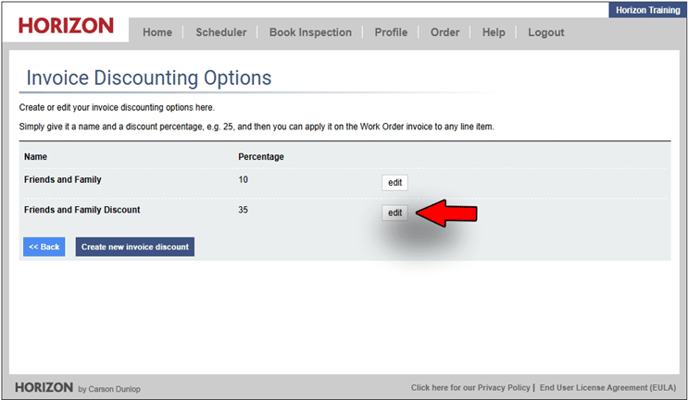Open the Order menu
Viewport: 688px width, 400px height.
[x=445, y=32]
